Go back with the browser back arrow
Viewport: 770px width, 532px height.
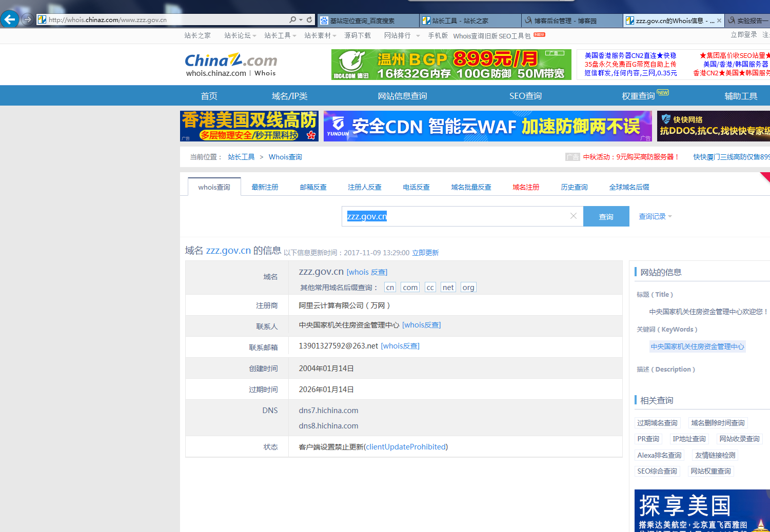(x=10, y=19)
